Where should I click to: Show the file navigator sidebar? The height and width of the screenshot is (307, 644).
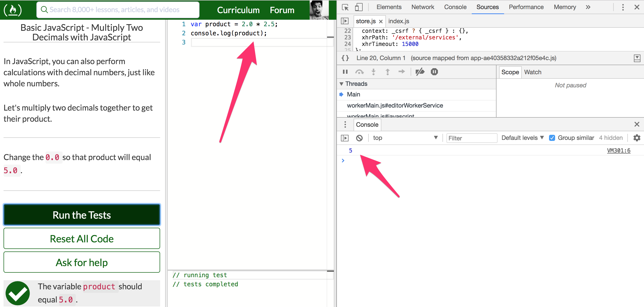pyautogui.click(x=344, y=21)
